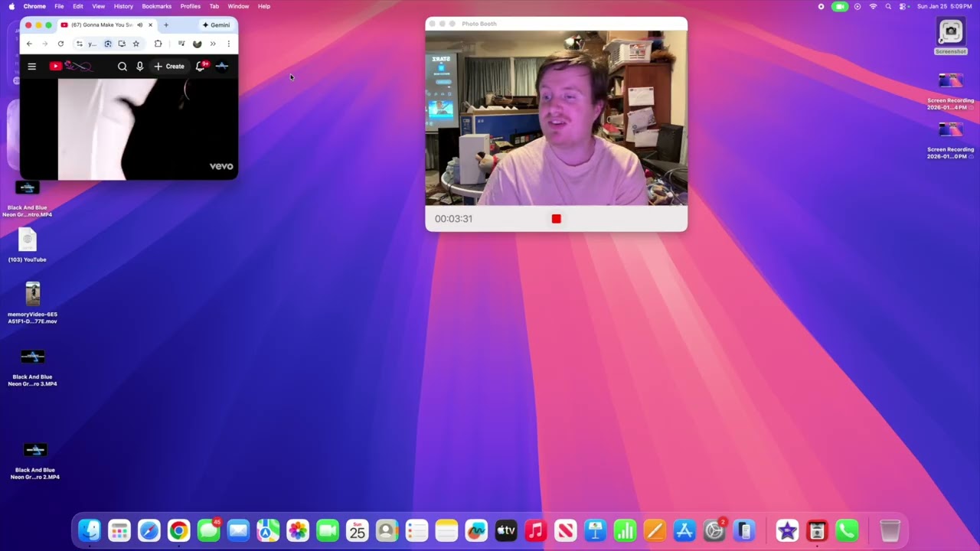Open the Help menu

point(264,6)
